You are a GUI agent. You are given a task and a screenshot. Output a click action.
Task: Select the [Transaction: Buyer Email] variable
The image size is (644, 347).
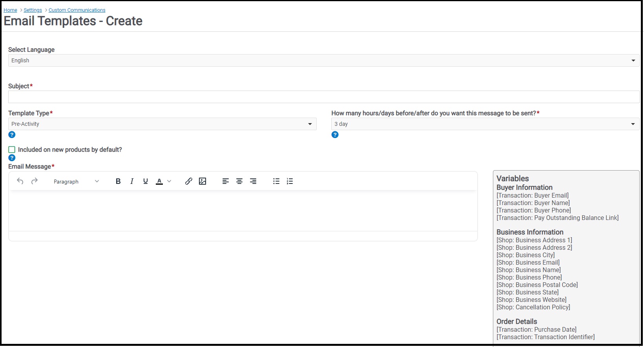[533, 195]
